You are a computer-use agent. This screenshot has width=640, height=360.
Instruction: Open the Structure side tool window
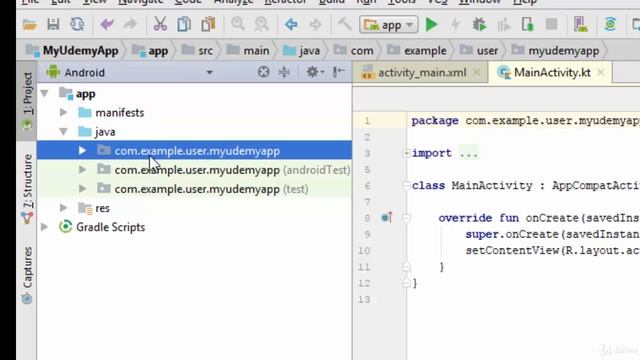(x=27, y=189)
